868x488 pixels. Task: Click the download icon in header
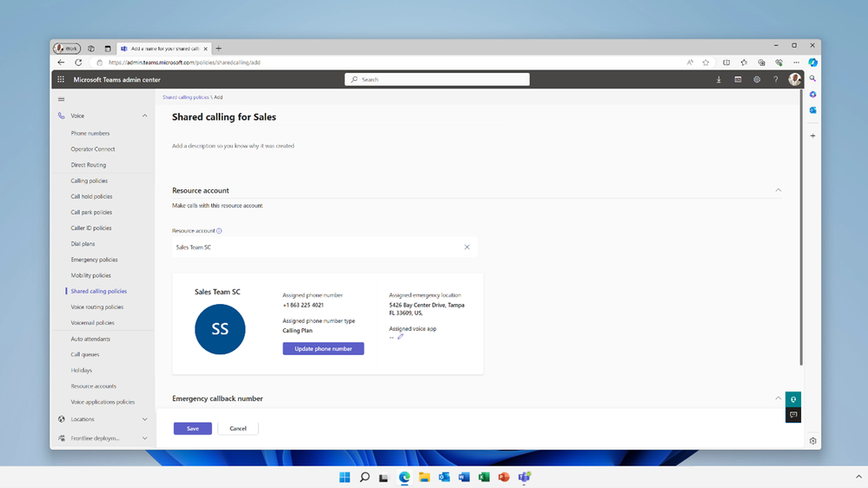click(x=719, y=80)
